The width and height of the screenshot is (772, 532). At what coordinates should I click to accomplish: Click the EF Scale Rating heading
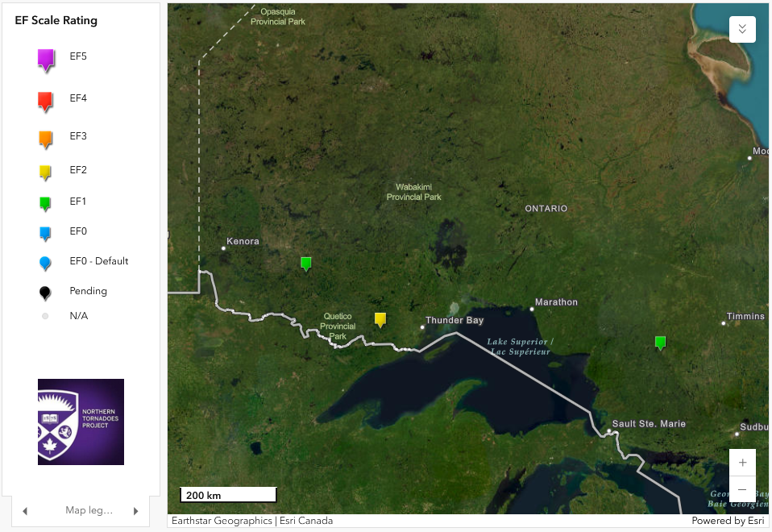tap(56, 21)
